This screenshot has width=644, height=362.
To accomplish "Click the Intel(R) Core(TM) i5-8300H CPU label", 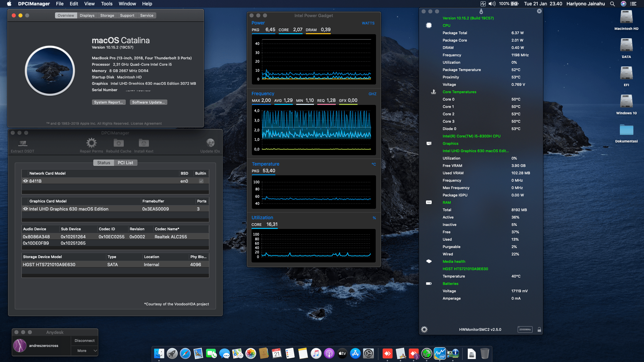I will click(x=471, y=136).
